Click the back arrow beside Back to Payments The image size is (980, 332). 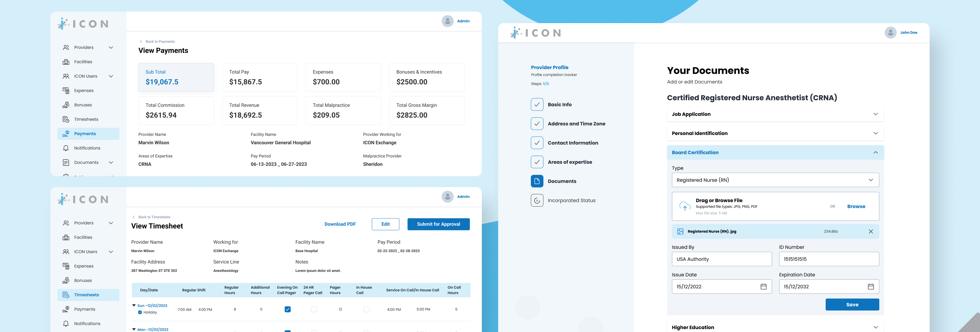pyautogui.click(x=141, y=42)
